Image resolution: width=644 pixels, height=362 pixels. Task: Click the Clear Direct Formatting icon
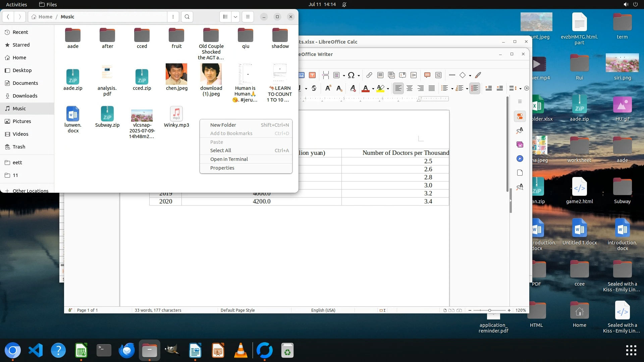(353, 88)
